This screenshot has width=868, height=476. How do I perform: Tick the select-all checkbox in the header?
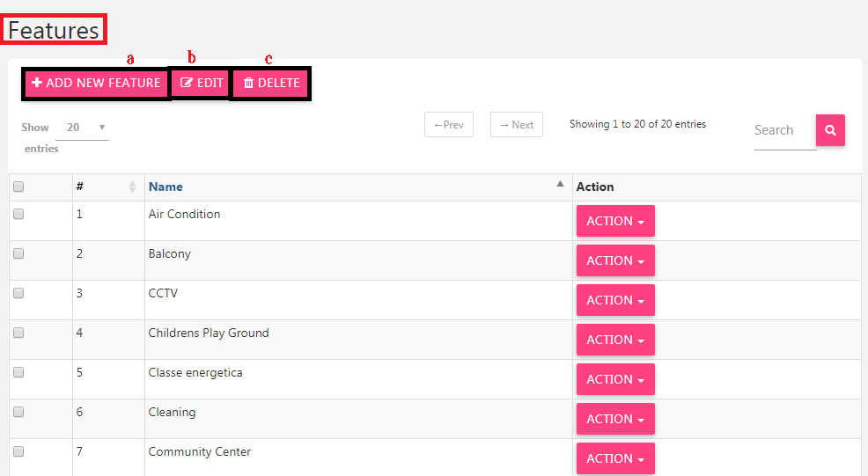coord(18,187)
